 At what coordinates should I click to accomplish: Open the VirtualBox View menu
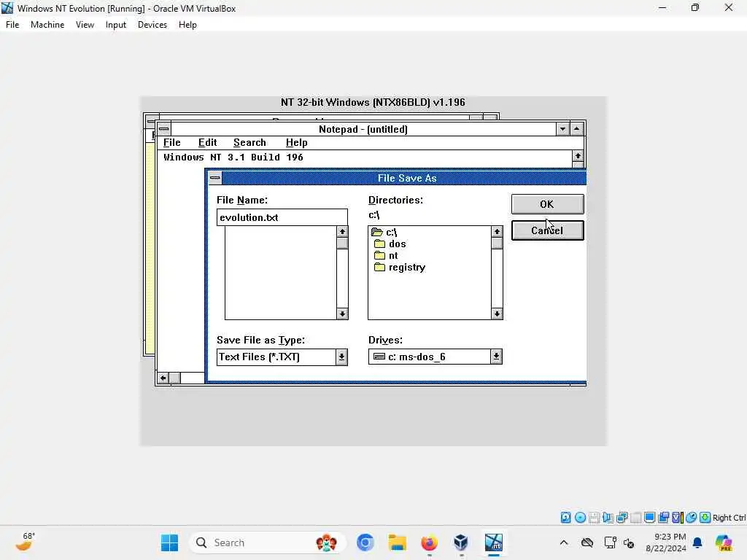tap(85, 25)
